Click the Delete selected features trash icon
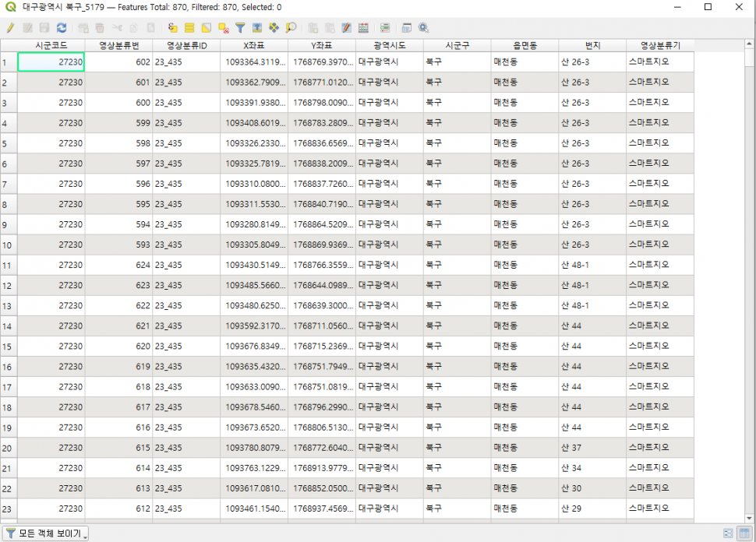 [x=100, y=28]
